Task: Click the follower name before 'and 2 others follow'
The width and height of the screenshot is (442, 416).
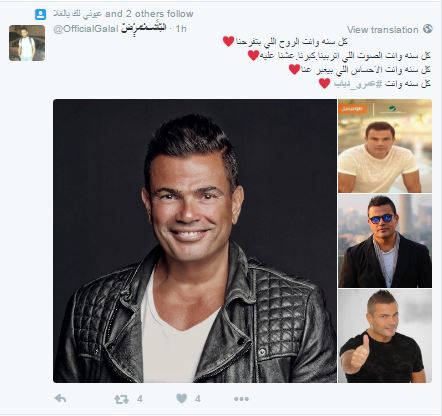Action: 78,14
